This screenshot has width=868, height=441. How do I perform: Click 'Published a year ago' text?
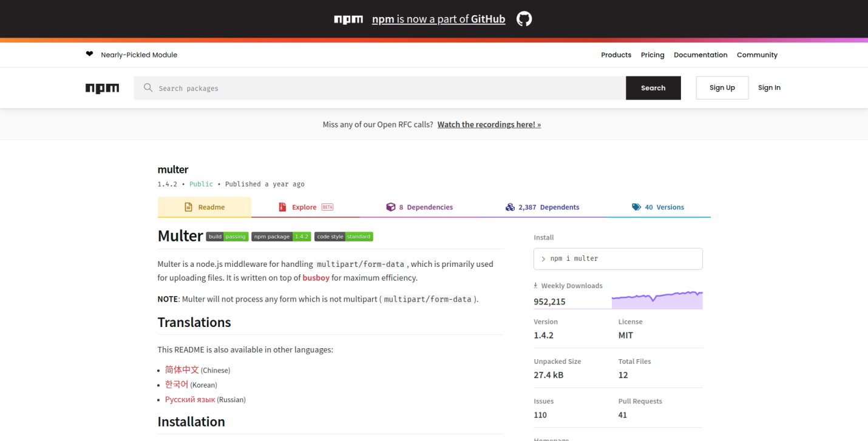point(265,184)
